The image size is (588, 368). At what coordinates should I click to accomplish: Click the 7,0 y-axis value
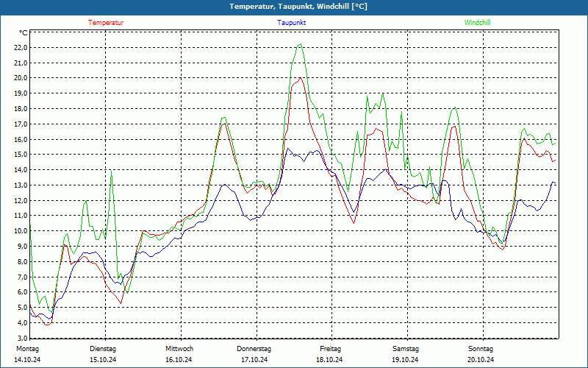(22, 277)
